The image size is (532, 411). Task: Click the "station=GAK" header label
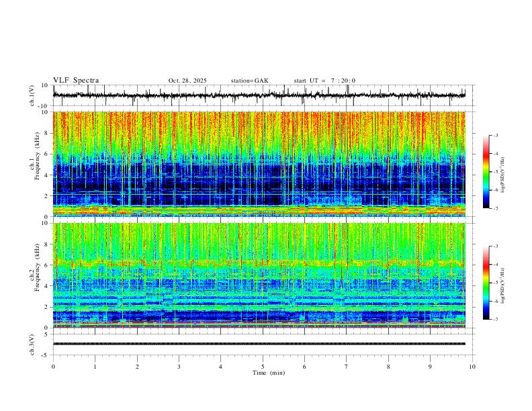tap(249, 81)
